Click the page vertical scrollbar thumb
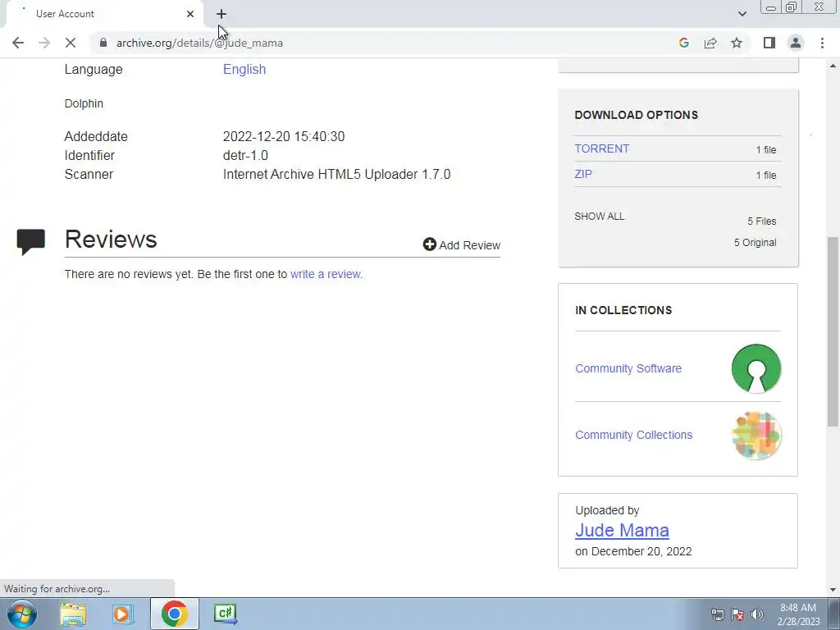Screen dimensions: 840x630 [833, 331]
